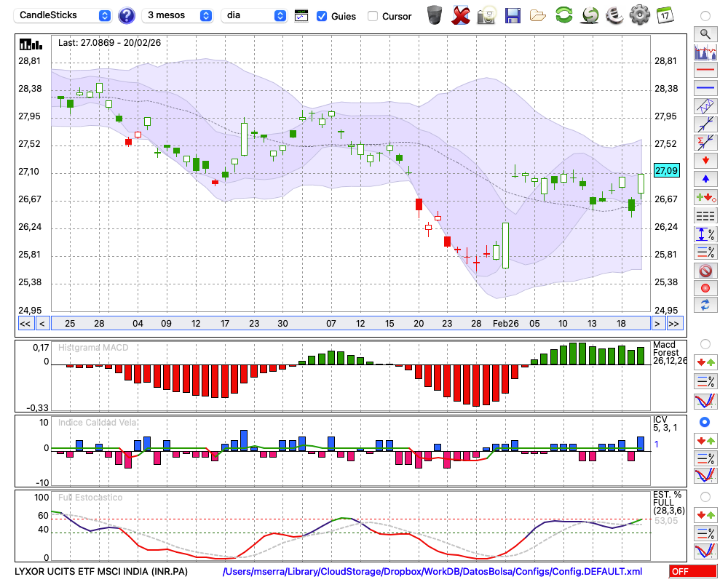The width and height of the screenshot is (728, 582).
Task: Open the calendar icon showing 17
Action: pyautogui.click(x=665, y=15)
